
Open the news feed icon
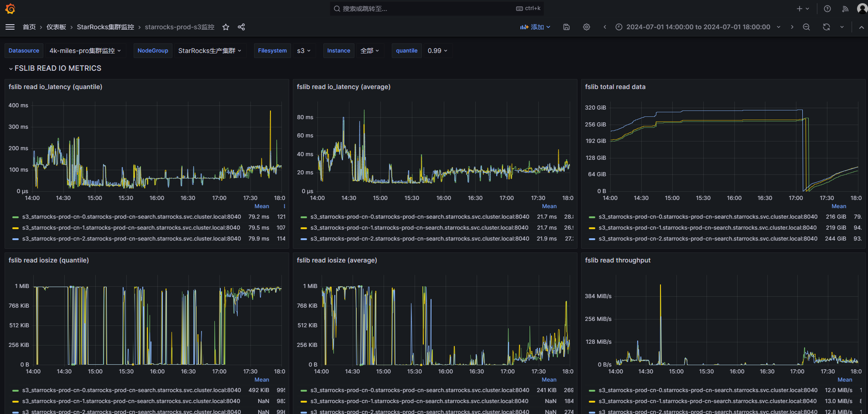click(845, 9)
